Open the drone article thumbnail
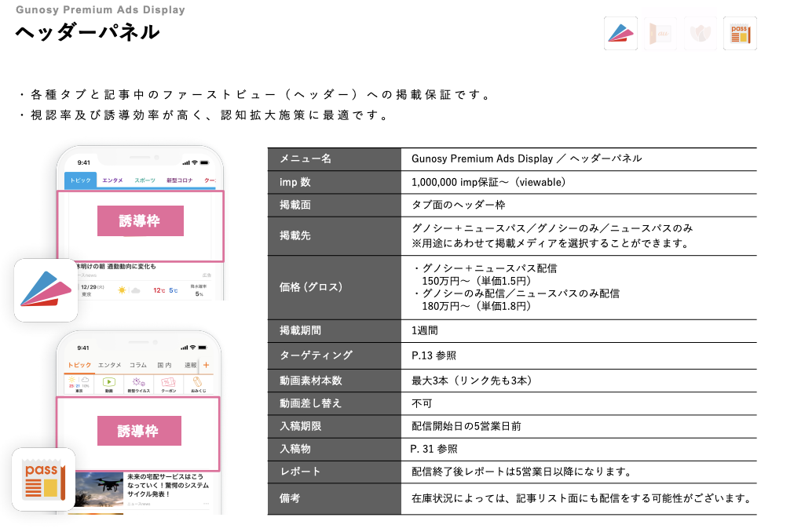794x532 pixels. click(94, 489)
